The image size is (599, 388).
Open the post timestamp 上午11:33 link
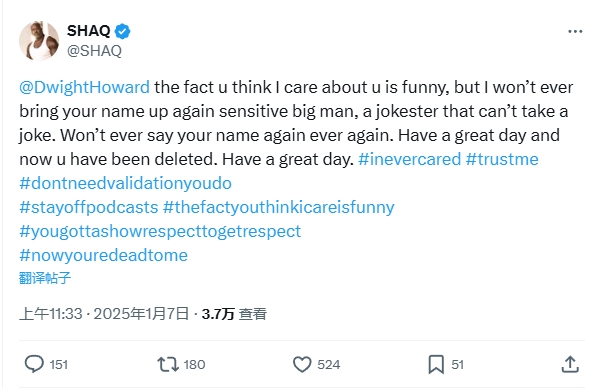pyautogui.click(x=51, y=314)
